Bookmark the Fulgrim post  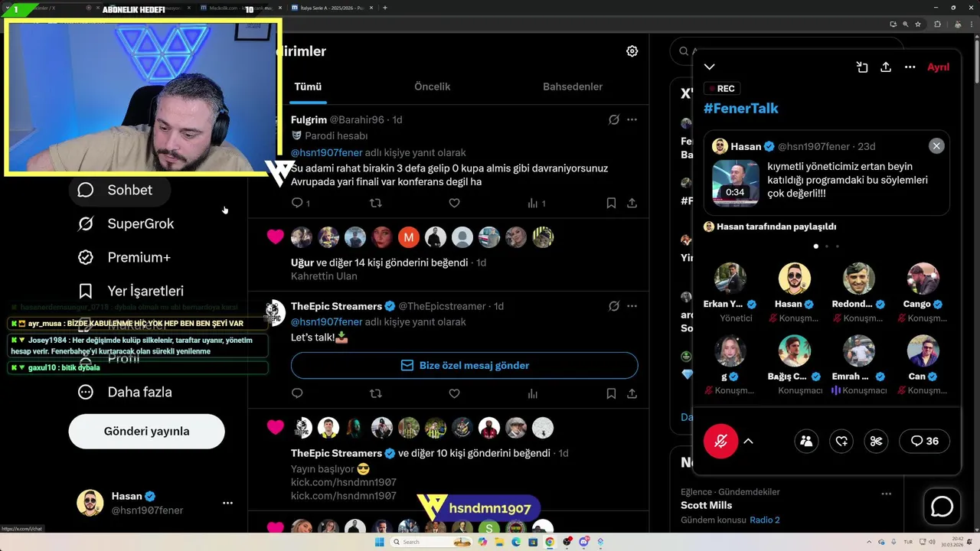click(611, 203)
